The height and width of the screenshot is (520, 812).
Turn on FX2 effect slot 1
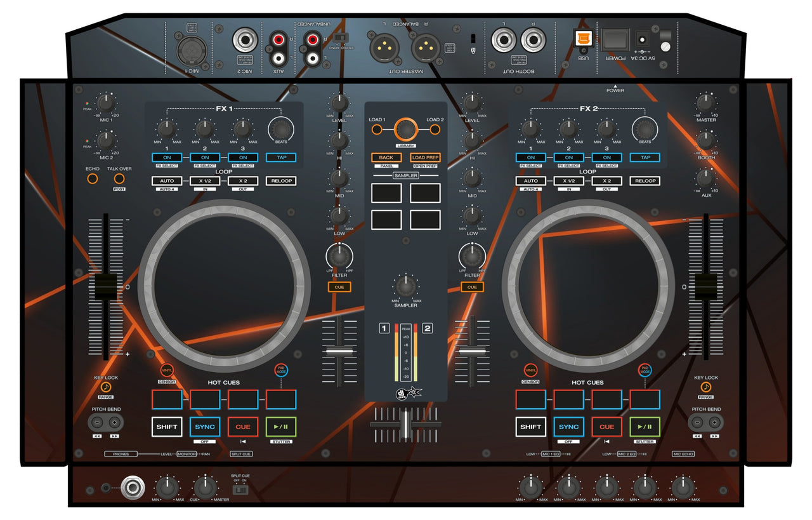tap(532, 156)
